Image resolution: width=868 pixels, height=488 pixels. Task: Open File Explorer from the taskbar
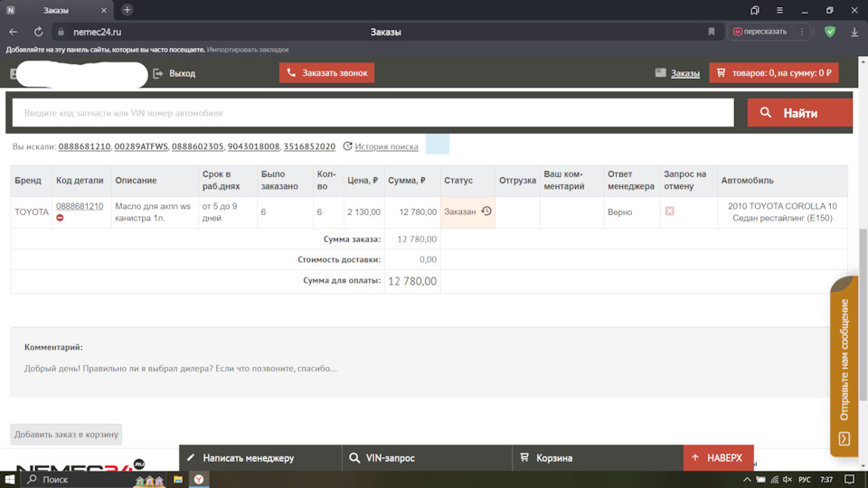point(178,479)
